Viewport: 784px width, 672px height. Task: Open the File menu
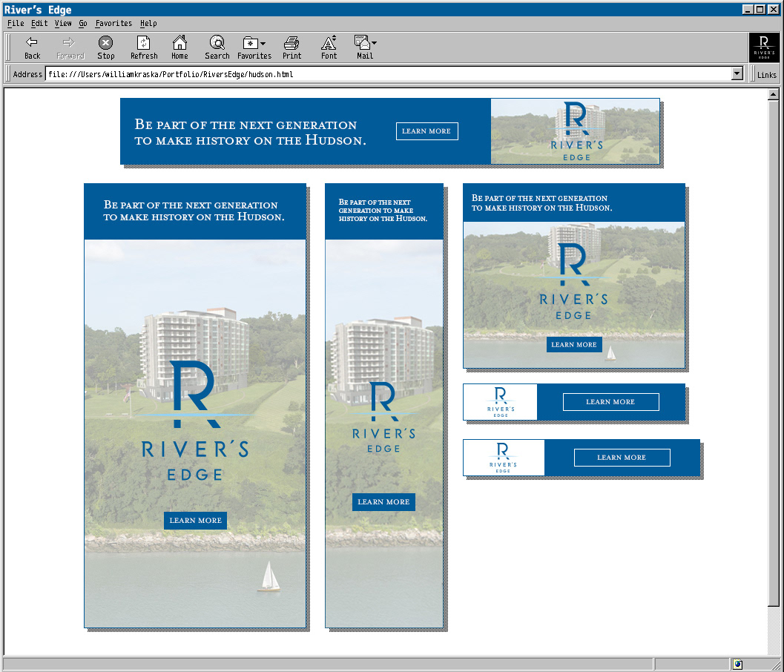16,23
